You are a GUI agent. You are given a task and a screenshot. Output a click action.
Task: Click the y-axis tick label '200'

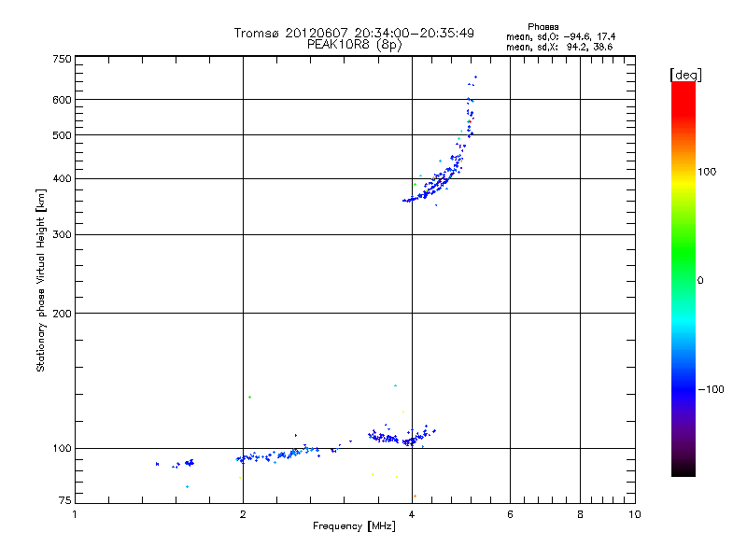[x=62, y=314]
